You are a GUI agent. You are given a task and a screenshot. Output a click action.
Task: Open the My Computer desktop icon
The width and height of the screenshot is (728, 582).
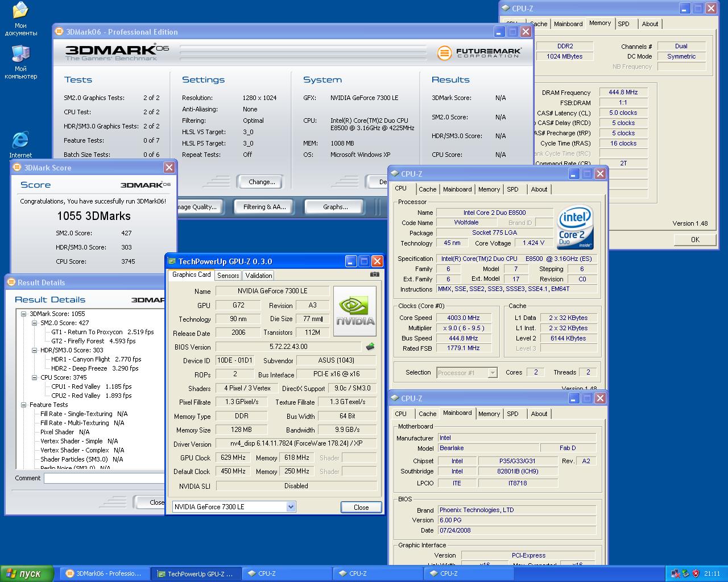pyautogui.click(x=20, y=62)
